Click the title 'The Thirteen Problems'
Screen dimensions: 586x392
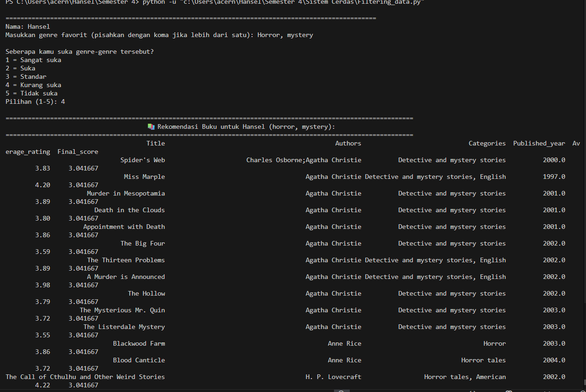(x=126, y=260)
